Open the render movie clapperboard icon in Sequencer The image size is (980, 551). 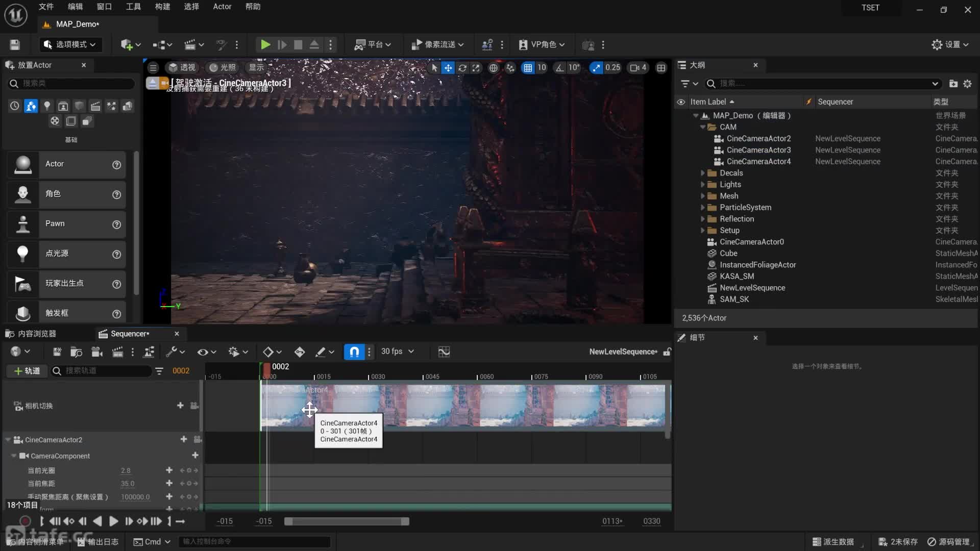[117, 352]
